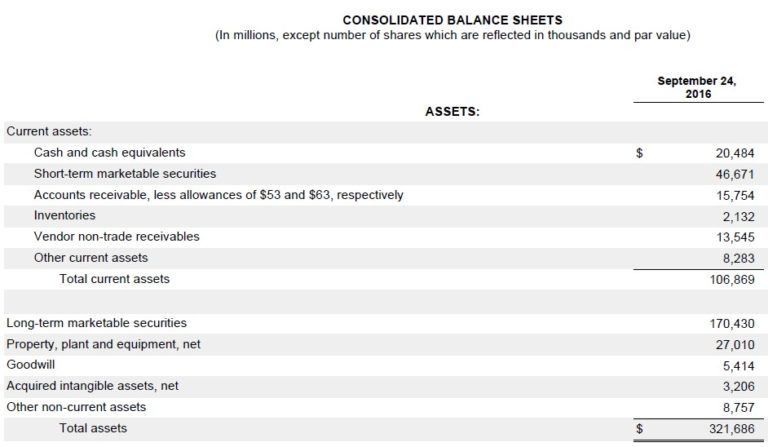Click the 2,132 inventories value
The image size is (768, 447).
click(x=739, y=216)
